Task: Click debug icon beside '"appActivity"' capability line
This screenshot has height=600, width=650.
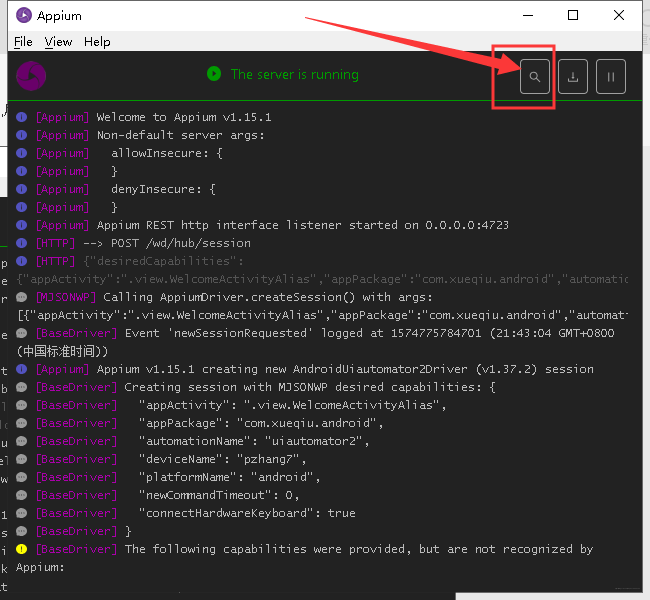Action: (22, 405)
